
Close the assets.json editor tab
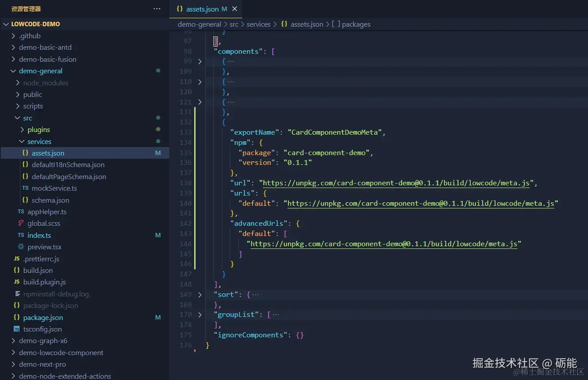(x=235, y=9)
